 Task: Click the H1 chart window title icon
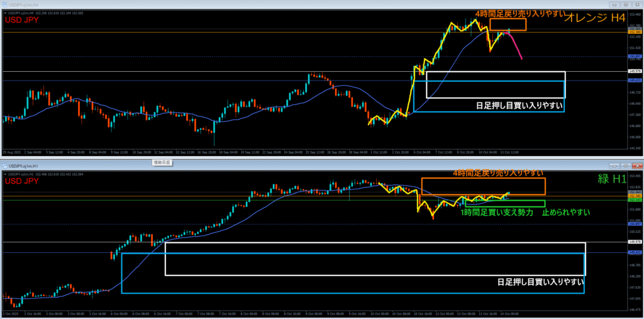click(x=4, y=165)
